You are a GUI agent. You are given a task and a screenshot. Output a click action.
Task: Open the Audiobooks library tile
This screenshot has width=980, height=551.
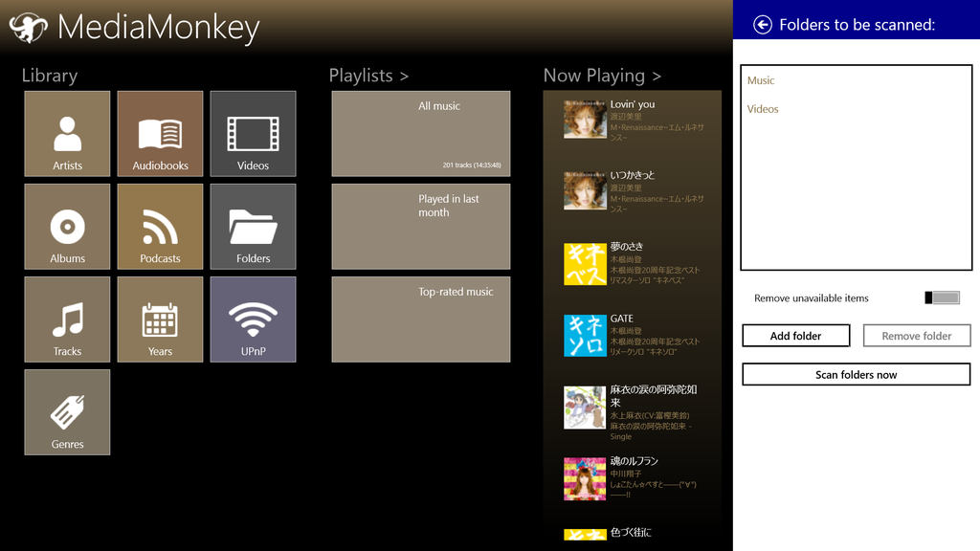click(x=160, y=134)
